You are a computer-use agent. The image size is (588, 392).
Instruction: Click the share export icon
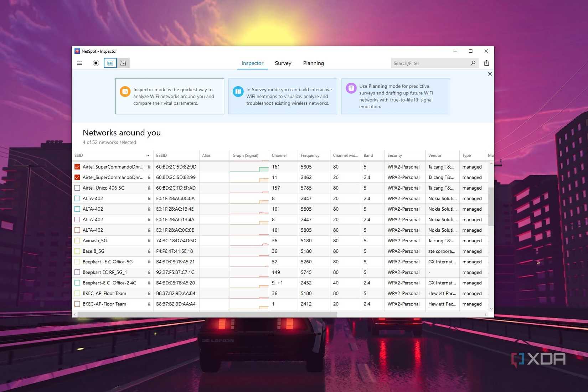point(486,63)
